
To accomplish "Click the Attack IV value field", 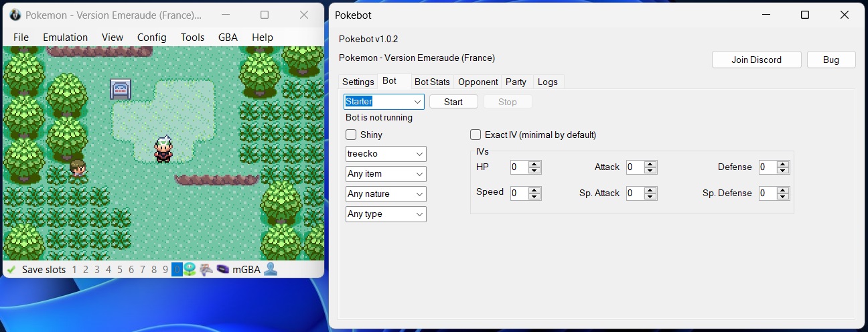I will point(635,167).
